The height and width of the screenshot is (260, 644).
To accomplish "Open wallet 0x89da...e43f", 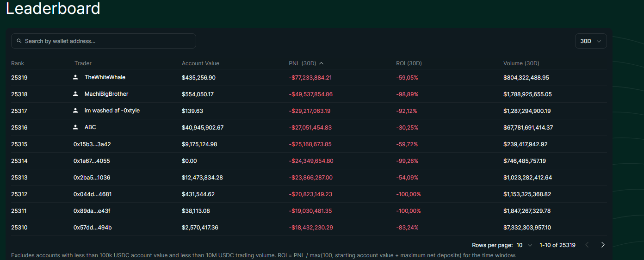I will (92, 211).
